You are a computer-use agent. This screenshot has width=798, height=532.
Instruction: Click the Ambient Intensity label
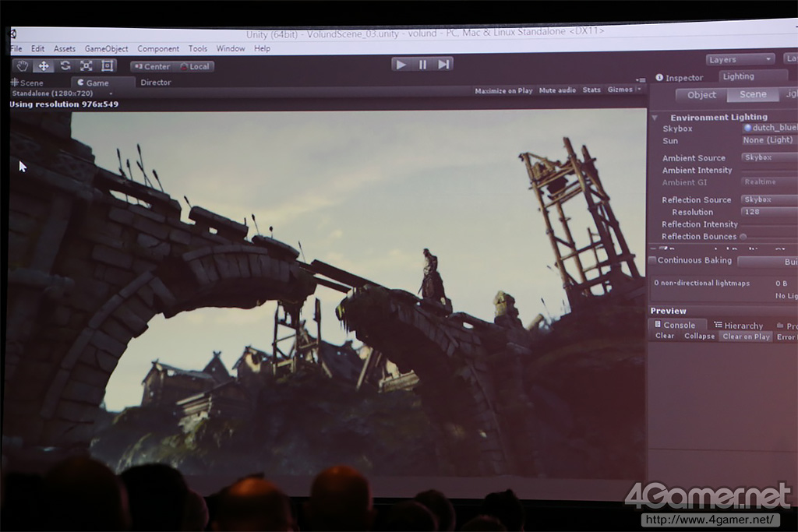coord(697,171)
